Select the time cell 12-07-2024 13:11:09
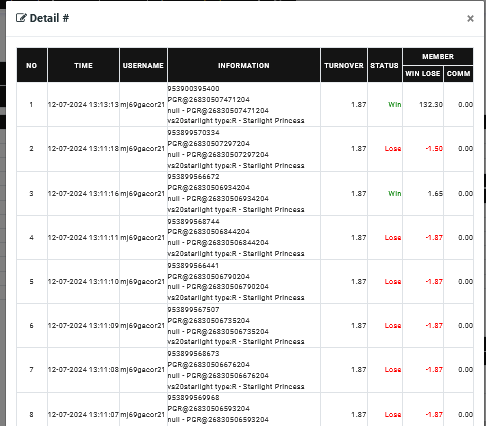486x426 pixels. (83, 325)
